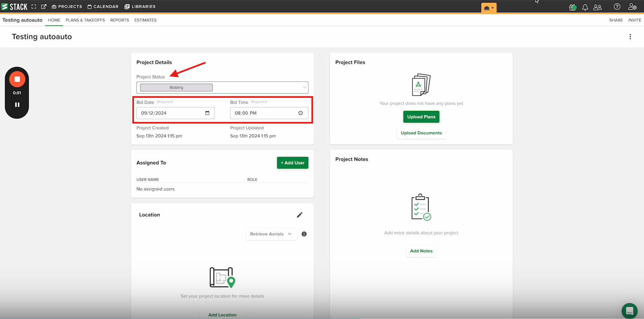The width and height of the screenshot is (644, 319).
Task: Click the Bid Date input field
Action: coord(175,113)
